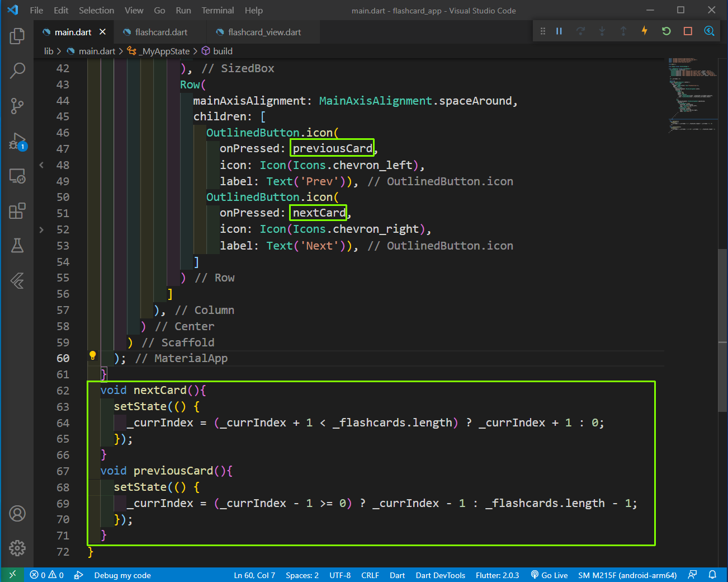Open the Terminal menu
Screen dimensions: 728x582
218,10
